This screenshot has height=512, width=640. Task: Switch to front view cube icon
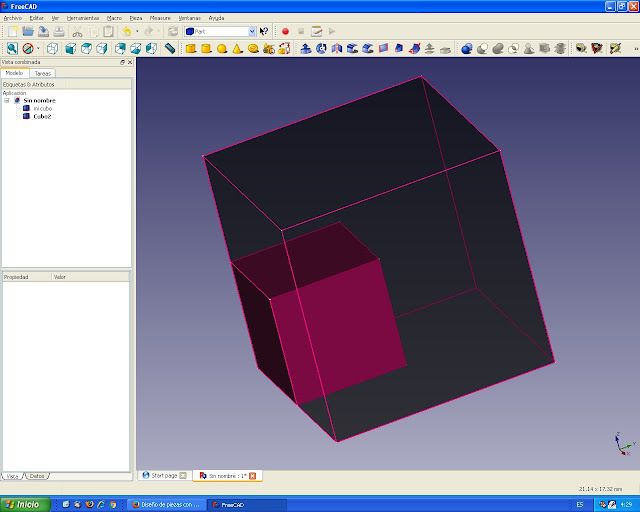(x=71, y=49)
